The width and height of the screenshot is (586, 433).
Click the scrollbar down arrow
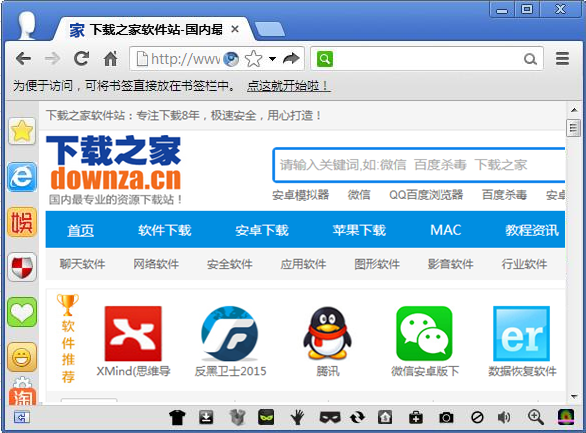click(x=574, y=396)
